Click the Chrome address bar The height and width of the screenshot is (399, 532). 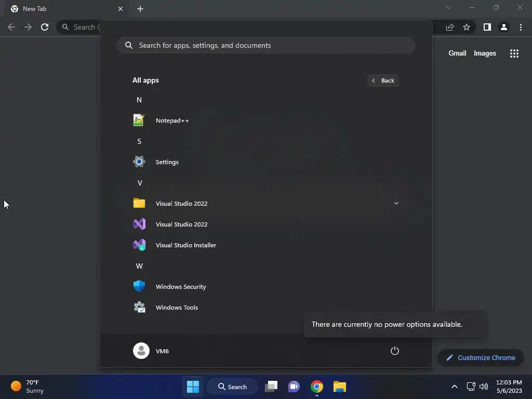point(79,27)
